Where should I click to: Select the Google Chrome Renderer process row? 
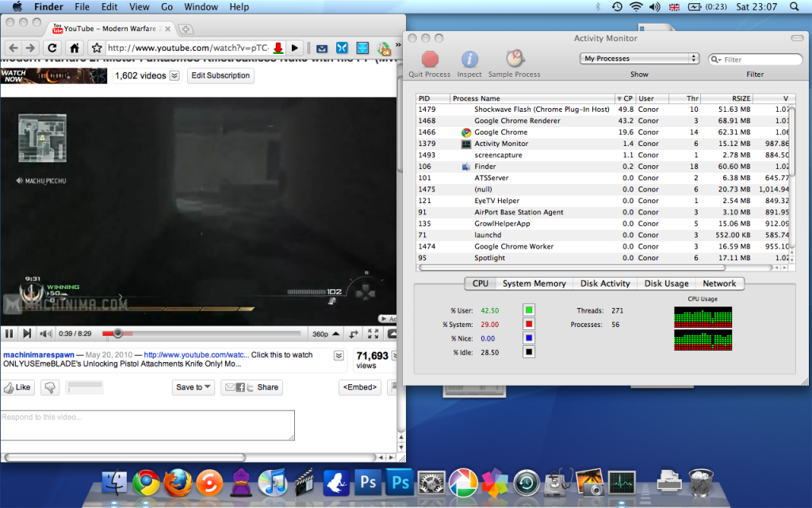pyautogui.click(x=603, y=121)
